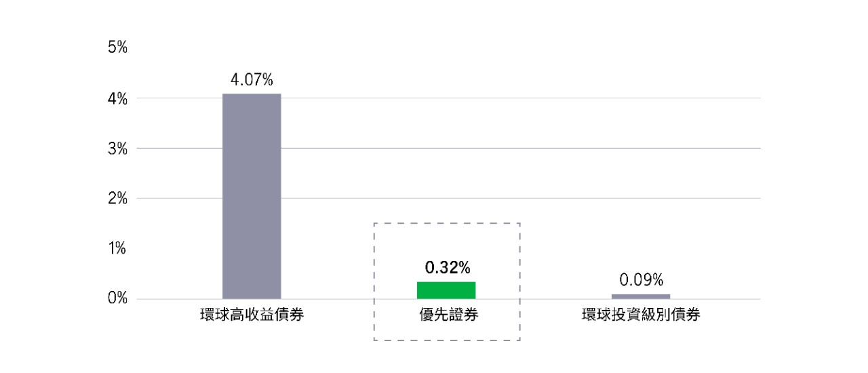The image size is (868, 373).
Task: Click the 3% y-axis label
Action: [117, 149]
